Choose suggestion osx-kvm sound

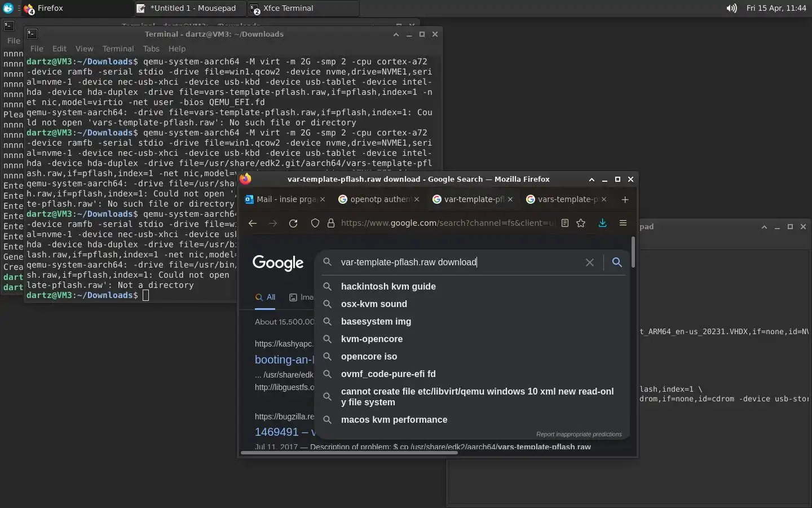(x=472, y=304)
